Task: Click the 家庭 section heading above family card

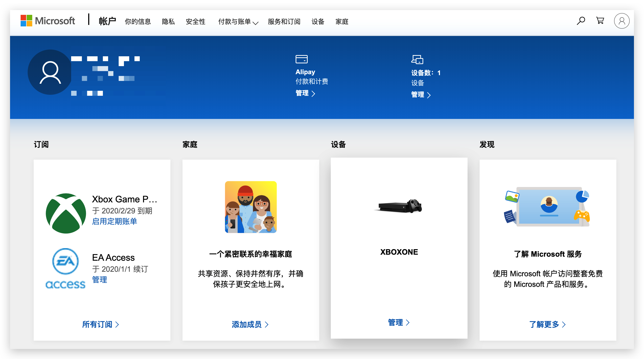Action: point(190,145)
